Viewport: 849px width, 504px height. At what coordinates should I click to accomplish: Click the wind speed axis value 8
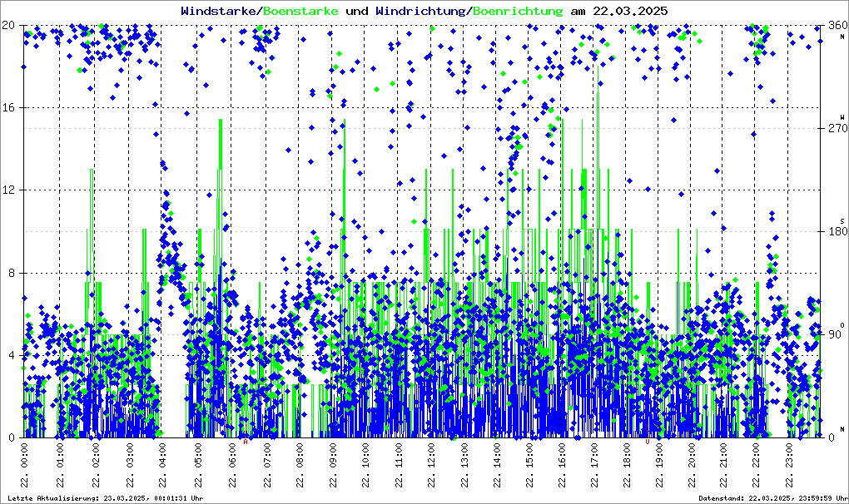pos(12,273)
